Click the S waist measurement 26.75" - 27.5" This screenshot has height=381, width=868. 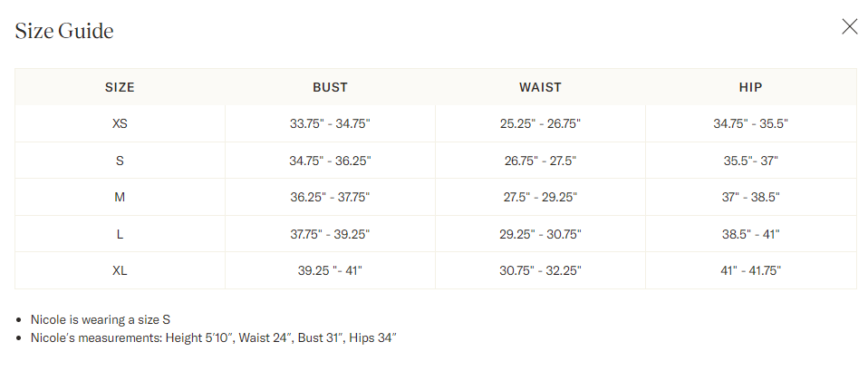540,161
